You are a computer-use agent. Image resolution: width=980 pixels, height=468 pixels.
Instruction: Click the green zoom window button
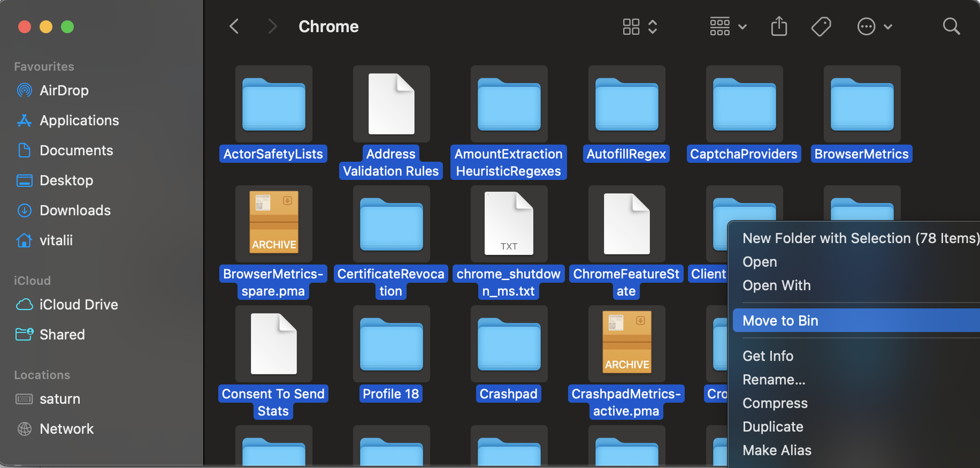67,26
